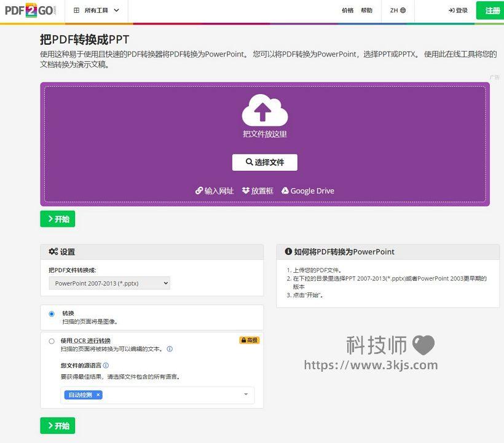Screen dimensions: 504x443
Task: Click the chain link icon by 输入网址
Action: pyautogui.click(x=199, y=190)
